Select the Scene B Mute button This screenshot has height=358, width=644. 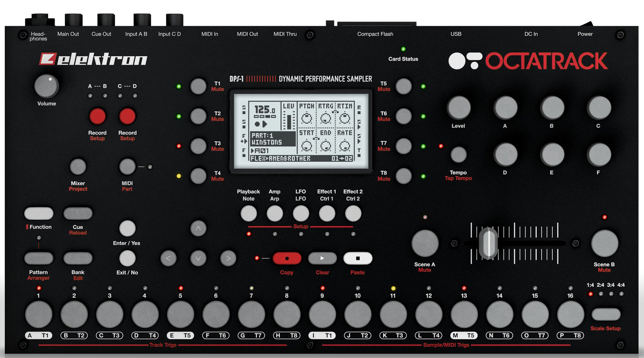pyautogui.click(x=605, y=243)
